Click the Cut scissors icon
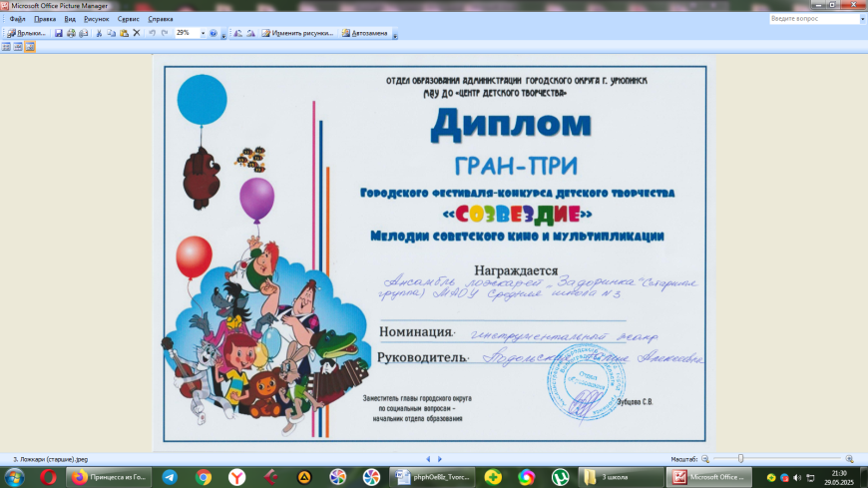The image size is (868, 488). click(x=99, y=33)
